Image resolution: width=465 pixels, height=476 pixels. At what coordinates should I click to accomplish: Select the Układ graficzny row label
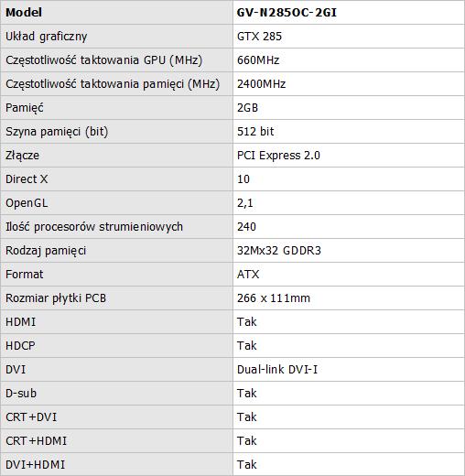tap(47, 37)
